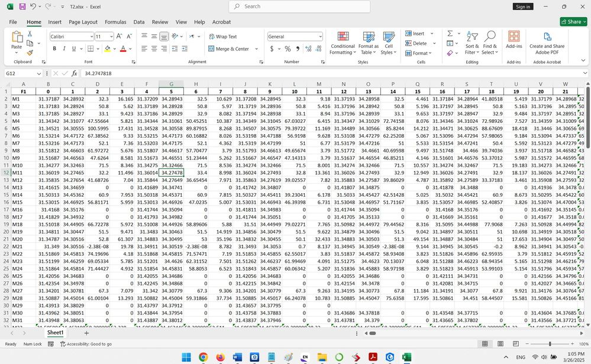Add a new sheet with plus button
The image size is (591, 364).
[86, 333]
